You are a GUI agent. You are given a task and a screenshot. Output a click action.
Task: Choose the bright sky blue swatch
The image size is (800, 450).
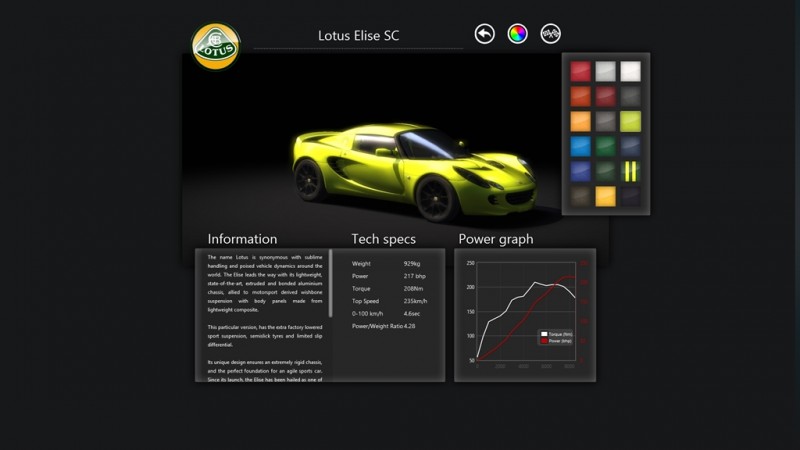pyautogui.click(x=581, y=146)
